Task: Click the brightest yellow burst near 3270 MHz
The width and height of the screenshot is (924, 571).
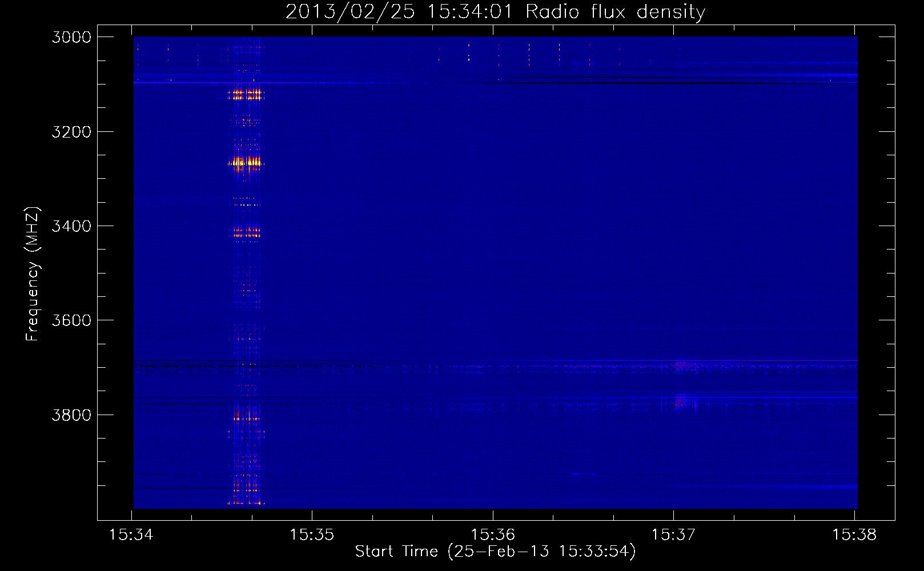Action: click(246, 163)
